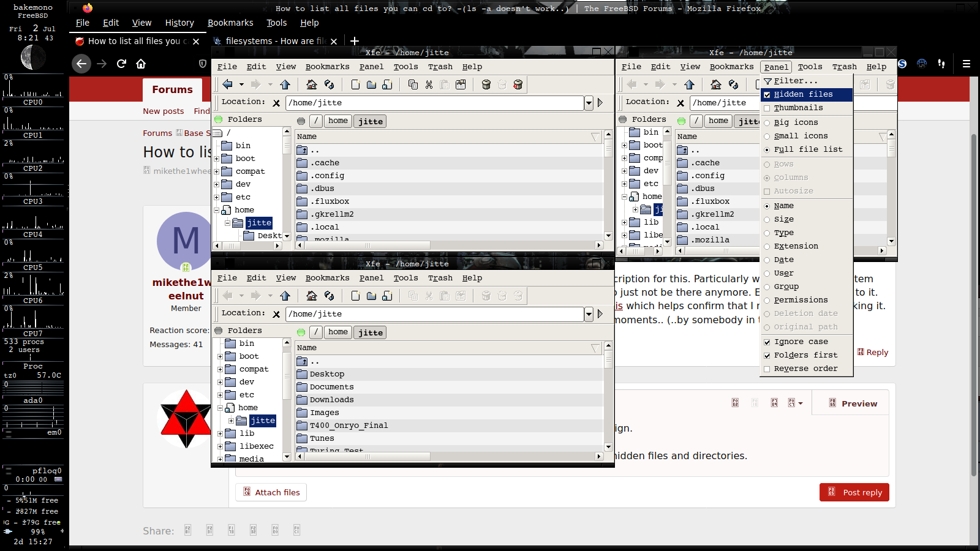Uncheck the Hidden files option

(x=767, y=95)
